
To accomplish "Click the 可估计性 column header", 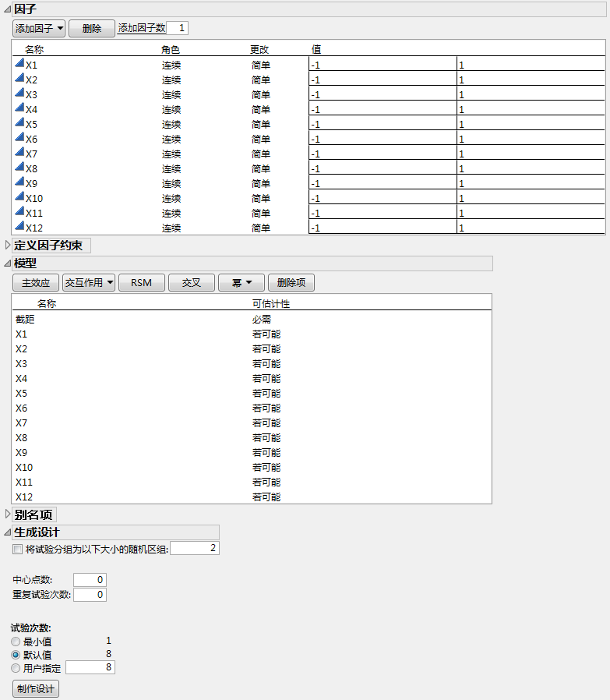I will coord(271,303).
